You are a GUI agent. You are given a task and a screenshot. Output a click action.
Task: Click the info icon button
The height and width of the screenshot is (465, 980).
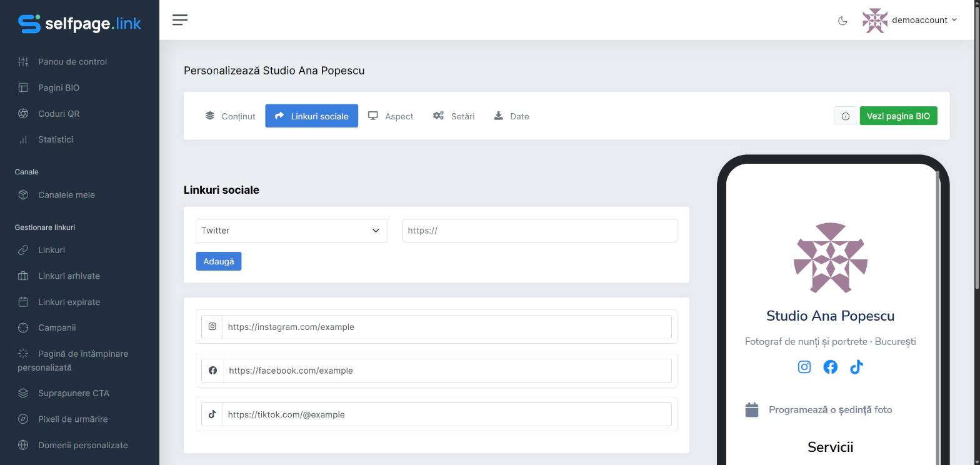click(846, 116)
